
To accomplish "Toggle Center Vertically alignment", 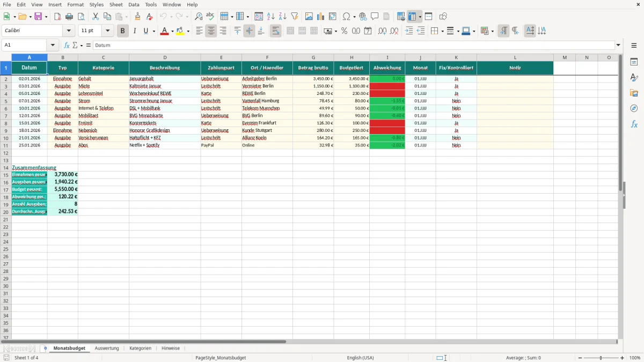I will coord(249,31).
